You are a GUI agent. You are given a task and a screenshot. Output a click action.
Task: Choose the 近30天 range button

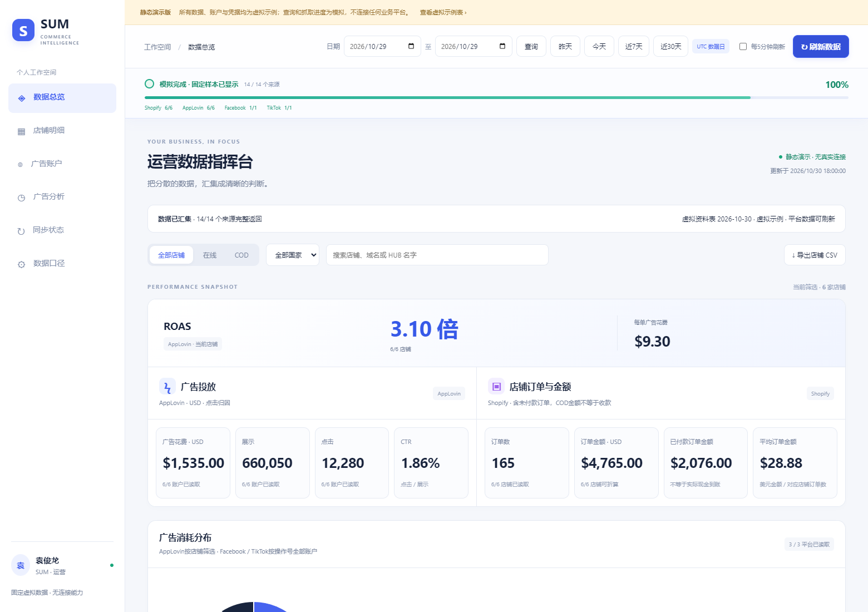pos(671,46)
